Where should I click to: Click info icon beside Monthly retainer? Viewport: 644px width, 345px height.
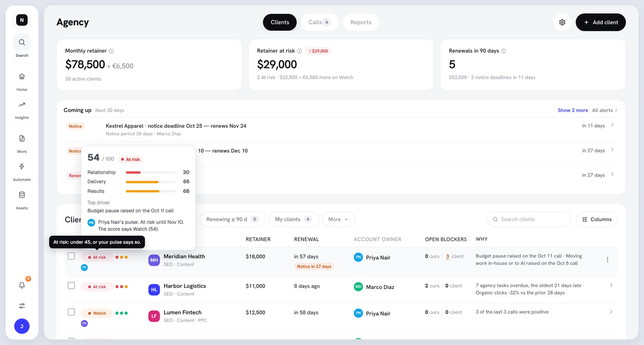pyautogui.click(x=111, y=51)
